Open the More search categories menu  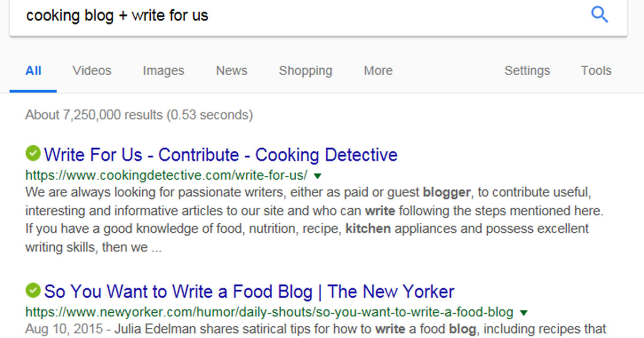pyautogui.click(x=378, y=71)
